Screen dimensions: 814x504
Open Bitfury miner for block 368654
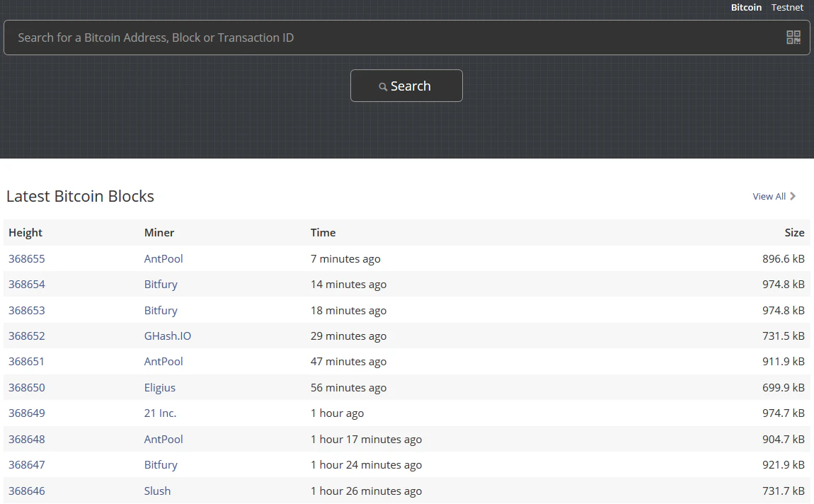(x=161, y=285)
